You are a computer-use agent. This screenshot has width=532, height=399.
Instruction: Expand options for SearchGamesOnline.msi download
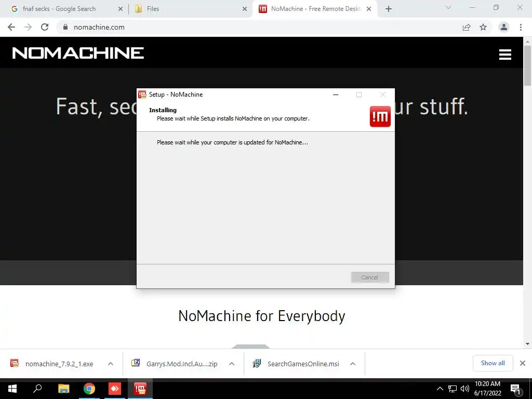click(x=353, y=364)
